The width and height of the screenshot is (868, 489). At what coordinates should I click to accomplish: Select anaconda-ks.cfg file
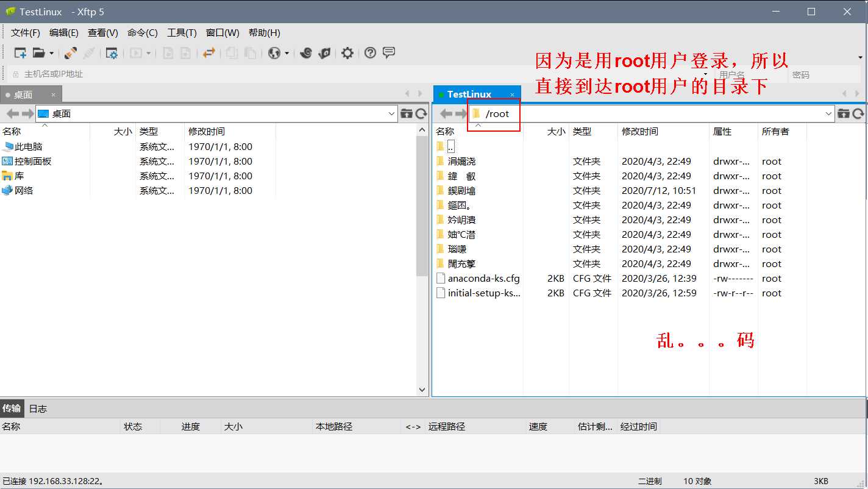[478, 279]
